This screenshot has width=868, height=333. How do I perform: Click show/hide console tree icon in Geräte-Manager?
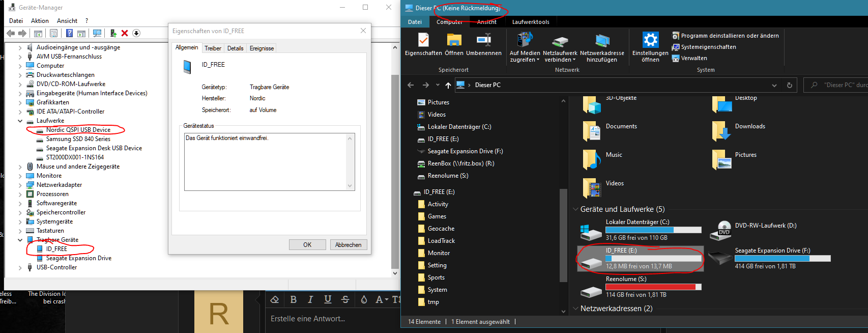[38, 33]
